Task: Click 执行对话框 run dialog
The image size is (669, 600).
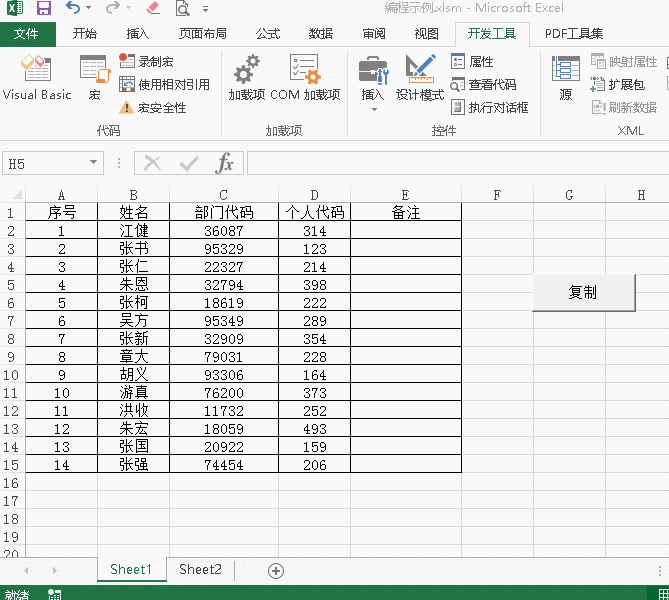Action: 489,108
